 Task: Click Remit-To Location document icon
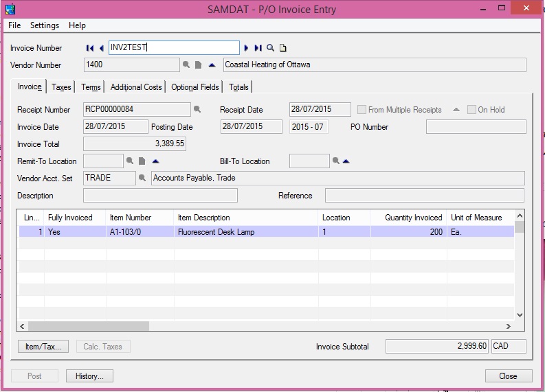point(142,161)
